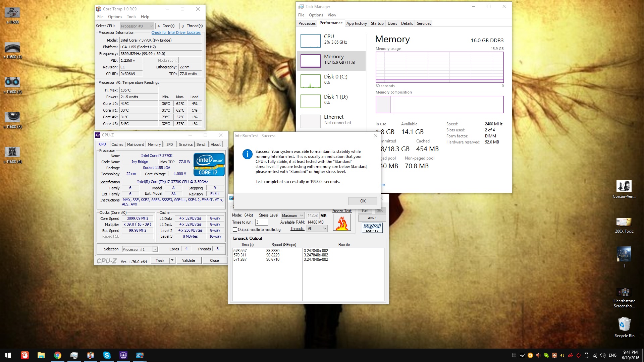Click the Validate button in CPU-Z
The height and width of the screenshot is (362, 644).
click(x=189, y=260)
